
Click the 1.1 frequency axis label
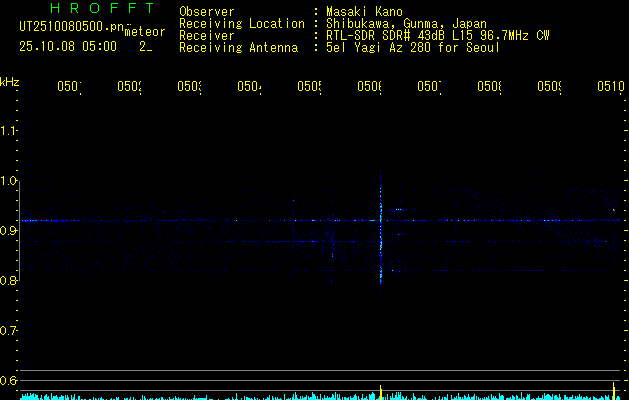click(x=8, y=131)
